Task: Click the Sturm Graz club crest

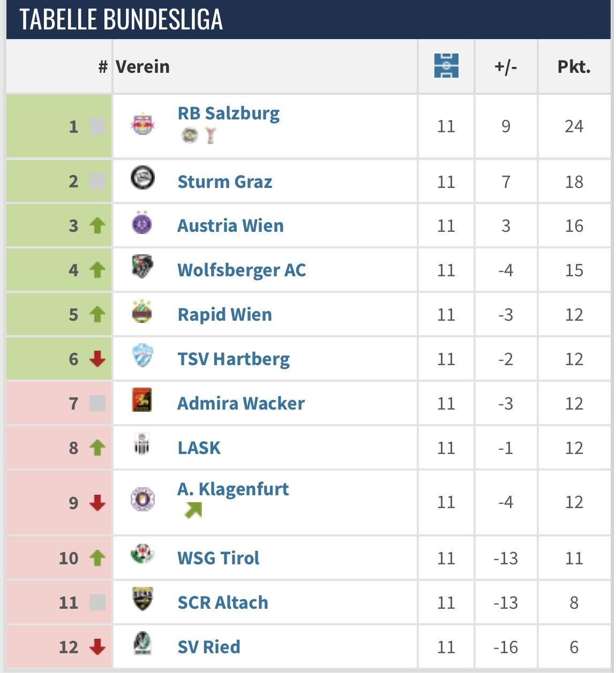Action: coord(142,178)
